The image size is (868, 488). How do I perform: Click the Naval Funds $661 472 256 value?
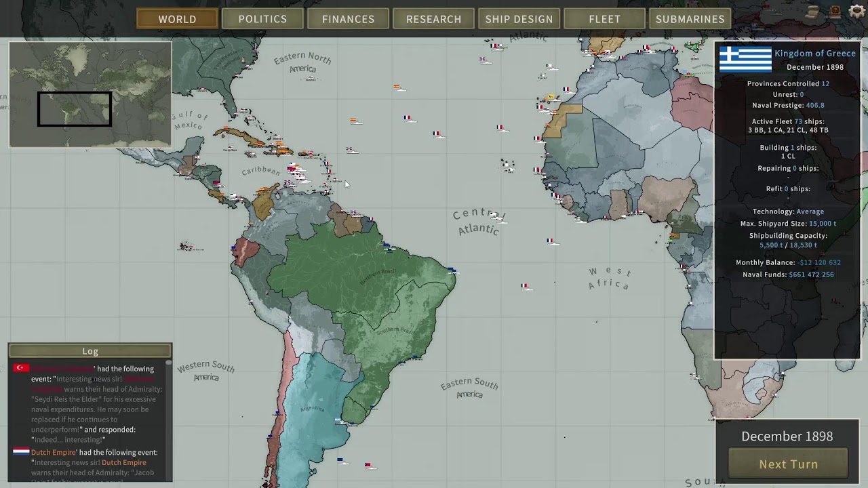click(811, 274)
